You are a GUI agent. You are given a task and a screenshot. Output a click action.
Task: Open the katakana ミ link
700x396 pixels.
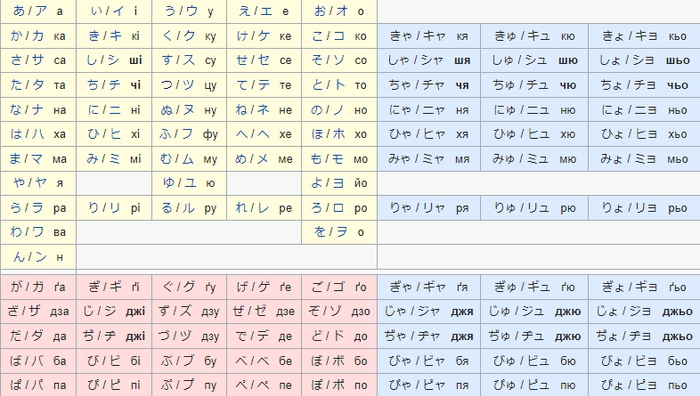coord(115,158)
